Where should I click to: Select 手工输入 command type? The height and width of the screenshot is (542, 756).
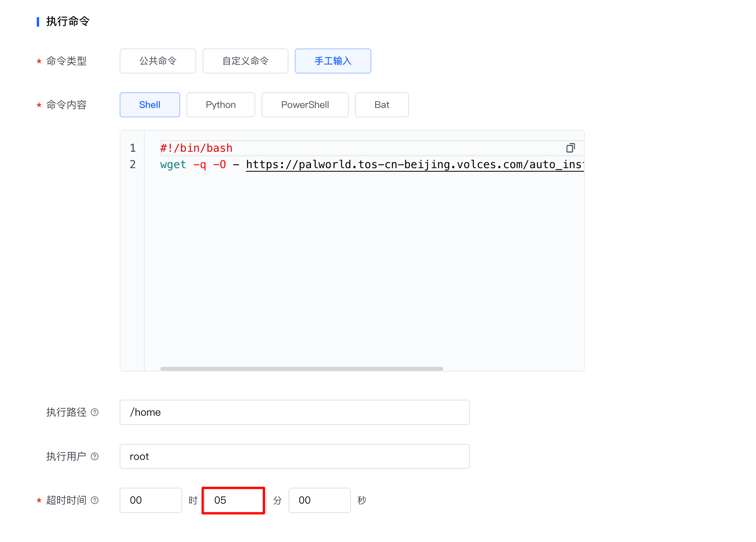click(x=333, y=61)
